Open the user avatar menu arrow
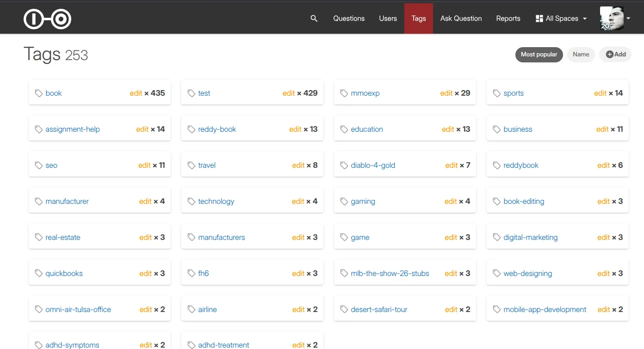Viewport: 644px width, 349px height. point(628,18)
